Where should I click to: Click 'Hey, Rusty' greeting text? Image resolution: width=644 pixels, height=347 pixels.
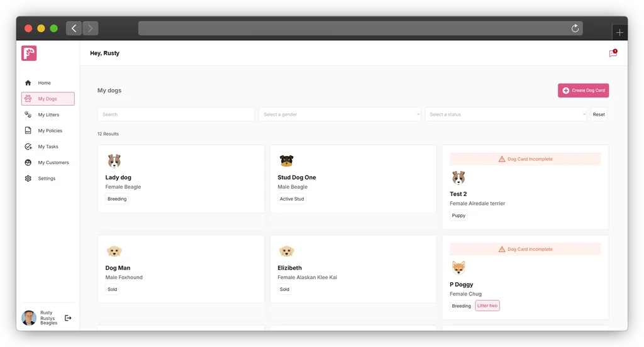pos(105,53)
